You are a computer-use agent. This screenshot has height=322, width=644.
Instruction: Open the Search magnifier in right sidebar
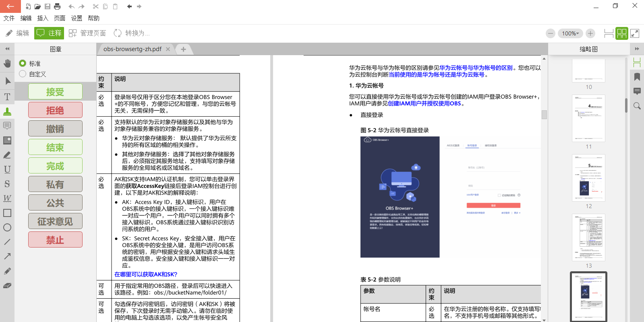point(637,106)
